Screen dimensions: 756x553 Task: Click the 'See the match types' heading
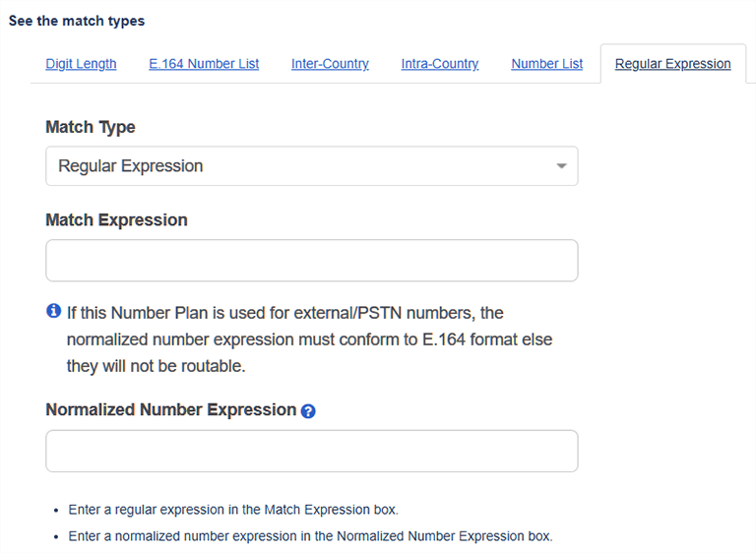(x=77, y=21)
